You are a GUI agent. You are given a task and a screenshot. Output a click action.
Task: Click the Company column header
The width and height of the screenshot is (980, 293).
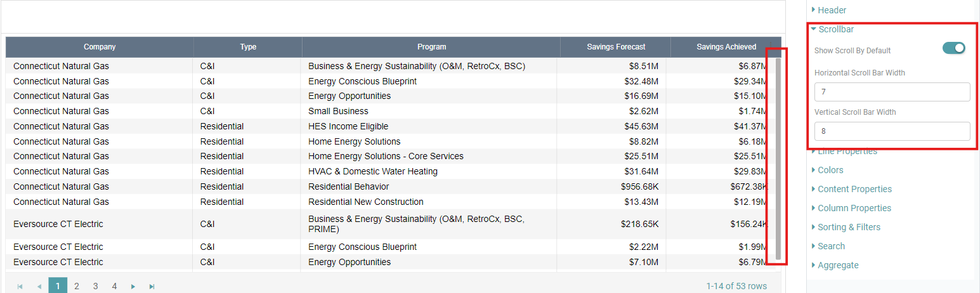click(x=100, y=47)
